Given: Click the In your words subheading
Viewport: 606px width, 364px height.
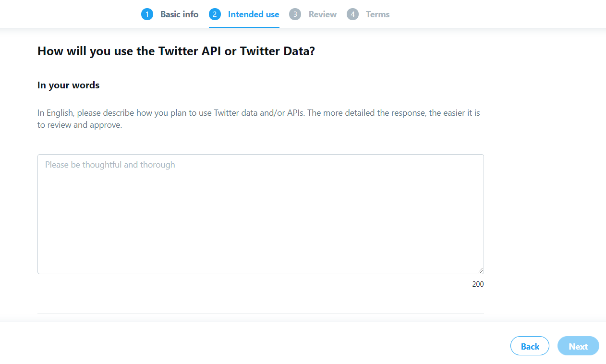Looking at the screenshot, I should pos(68,85).
